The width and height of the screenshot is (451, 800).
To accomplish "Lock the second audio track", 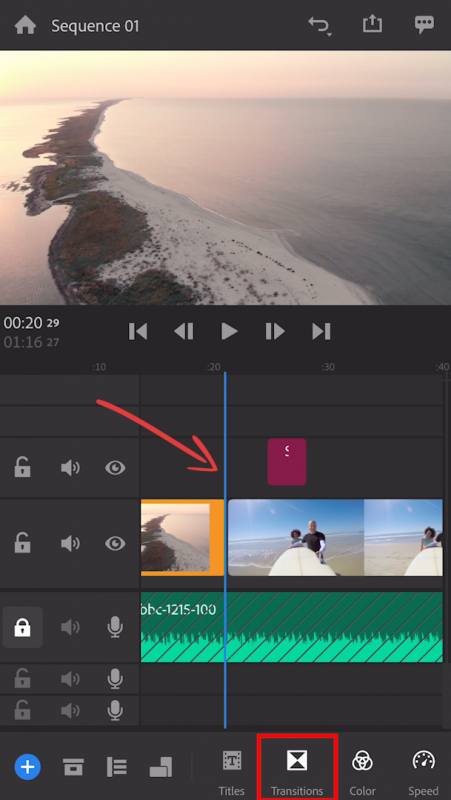I will tap(22, 679).
